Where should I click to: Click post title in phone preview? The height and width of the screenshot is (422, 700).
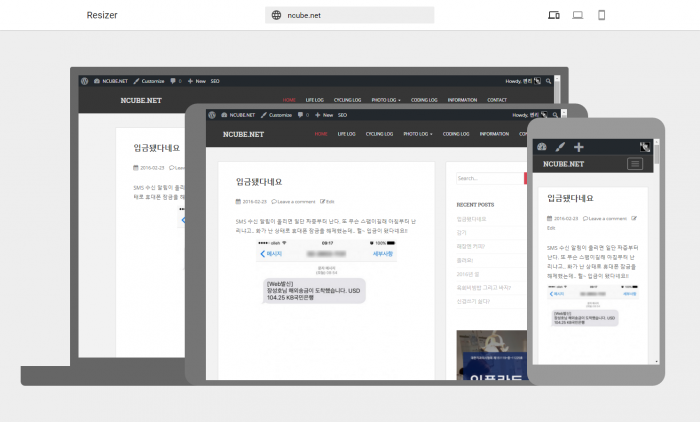[571, 198]
